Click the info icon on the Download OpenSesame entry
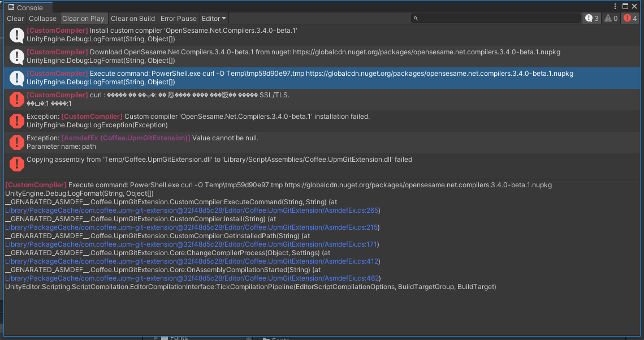Screen dimensions: 644x340 16,56
